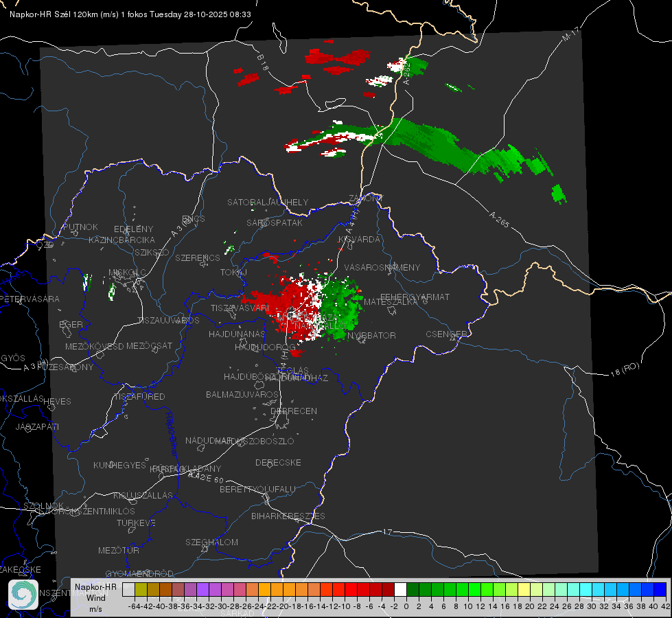Click the KISÚJSZÁLLÁS label
672x618 pixels.
click(143, 495)
